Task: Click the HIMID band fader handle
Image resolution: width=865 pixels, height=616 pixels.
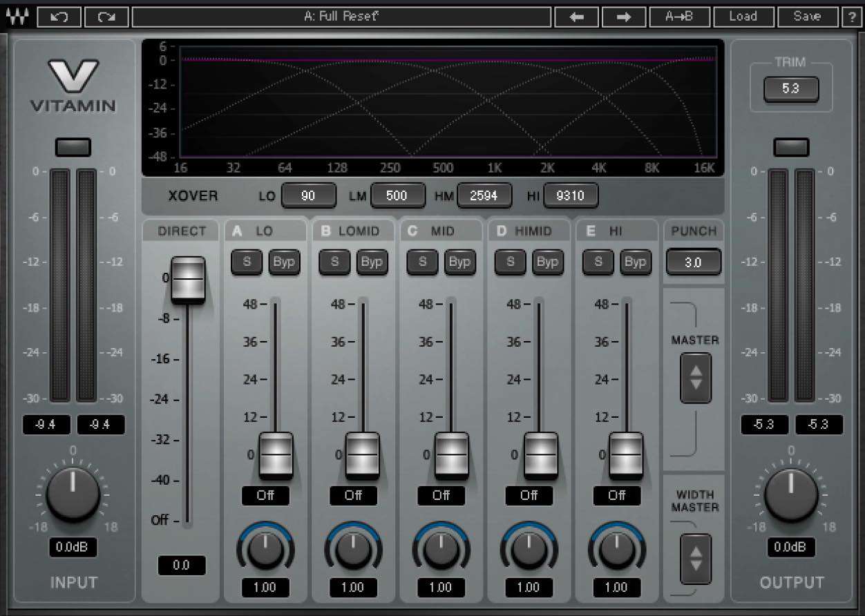Action: coord(540,456)
